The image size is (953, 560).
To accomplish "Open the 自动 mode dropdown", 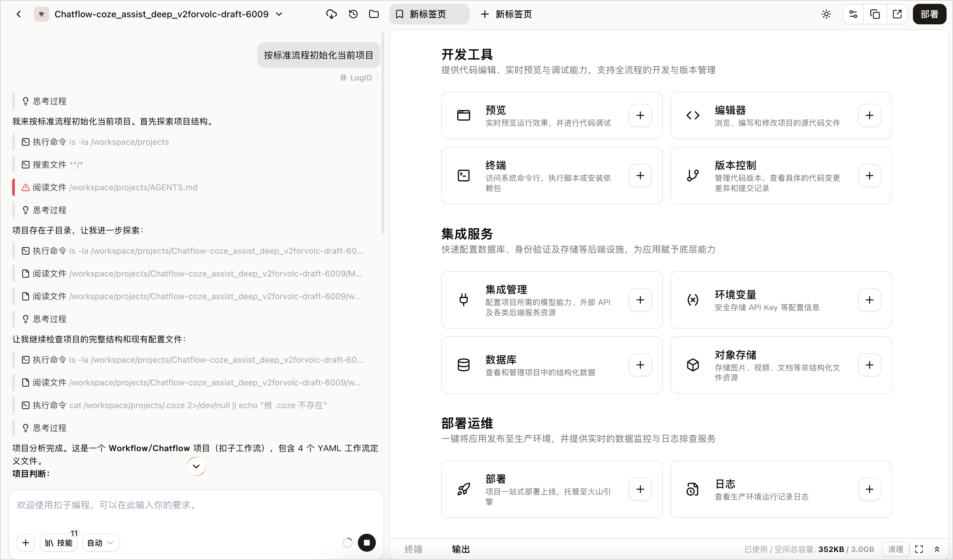I will pyautogui.click(x=101, y=543).
